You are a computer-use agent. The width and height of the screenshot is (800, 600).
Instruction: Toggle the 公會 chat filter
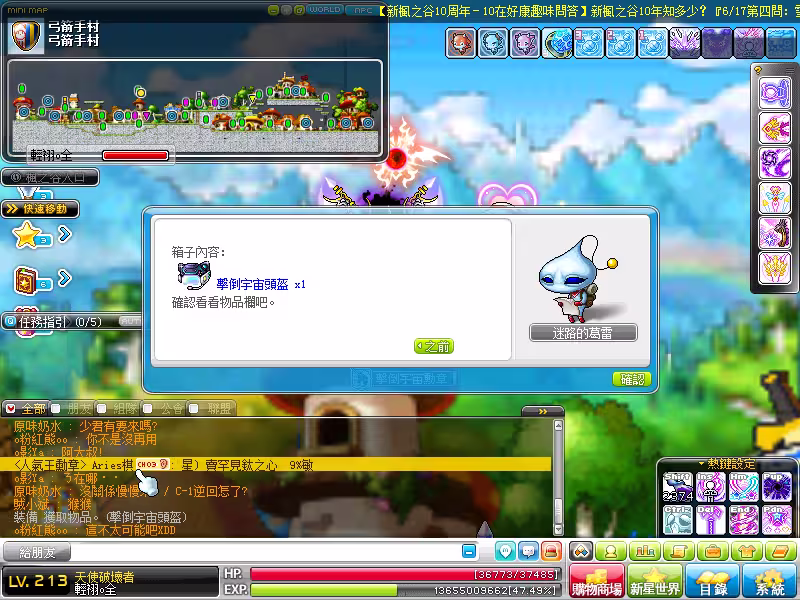(164, 408)
